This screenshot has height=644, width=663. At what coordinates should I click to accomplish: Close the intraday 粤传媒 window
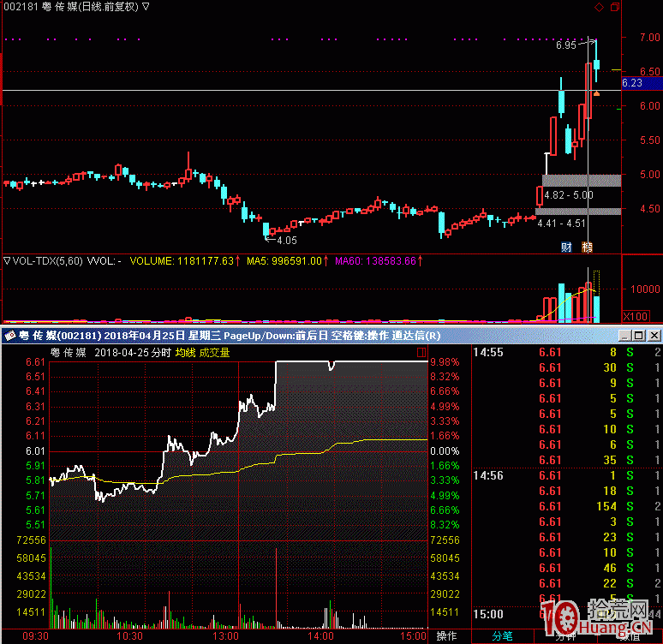coord(654,336)
